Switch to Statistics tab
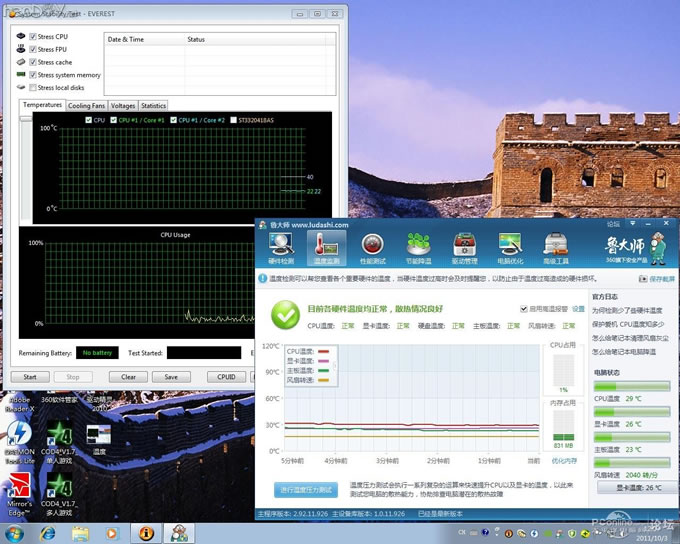Viewport: 680px width, 544px height. (x=153, y=105)
